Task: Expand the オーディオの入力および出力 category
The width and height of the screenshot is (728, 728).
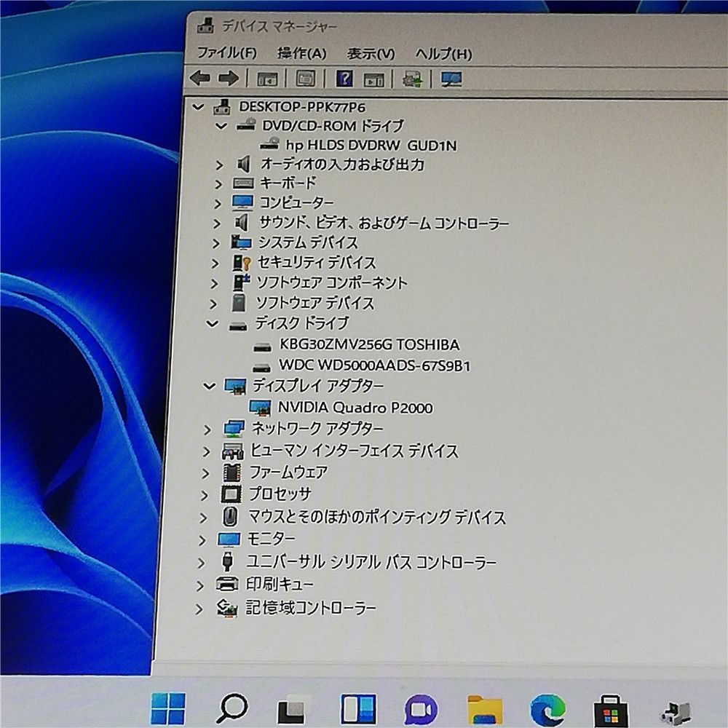Action: (219, 165)
